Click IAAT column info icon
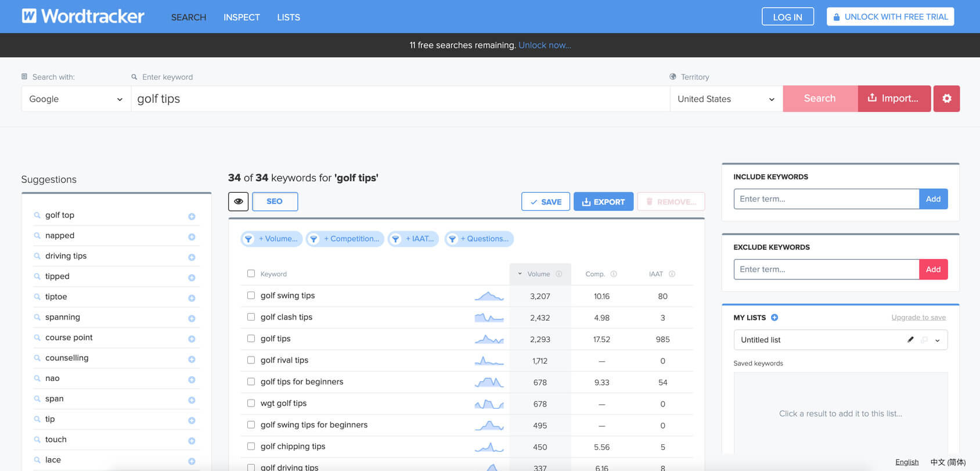This screenshot has height=471, width=980. (672, 274)
